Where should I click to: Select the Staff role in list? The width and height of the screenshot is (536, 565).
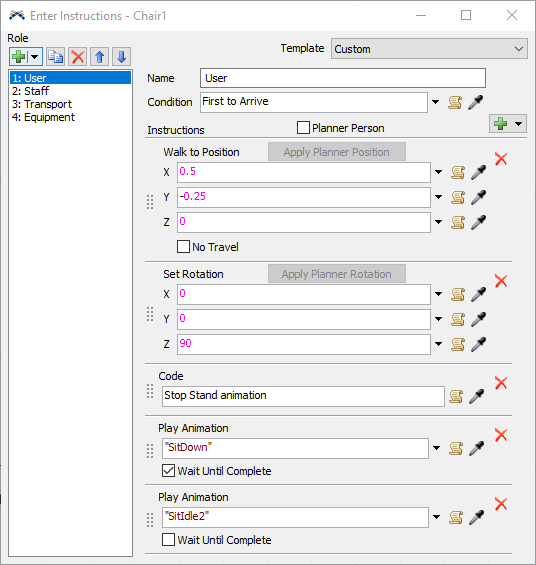tap(30, 91)
